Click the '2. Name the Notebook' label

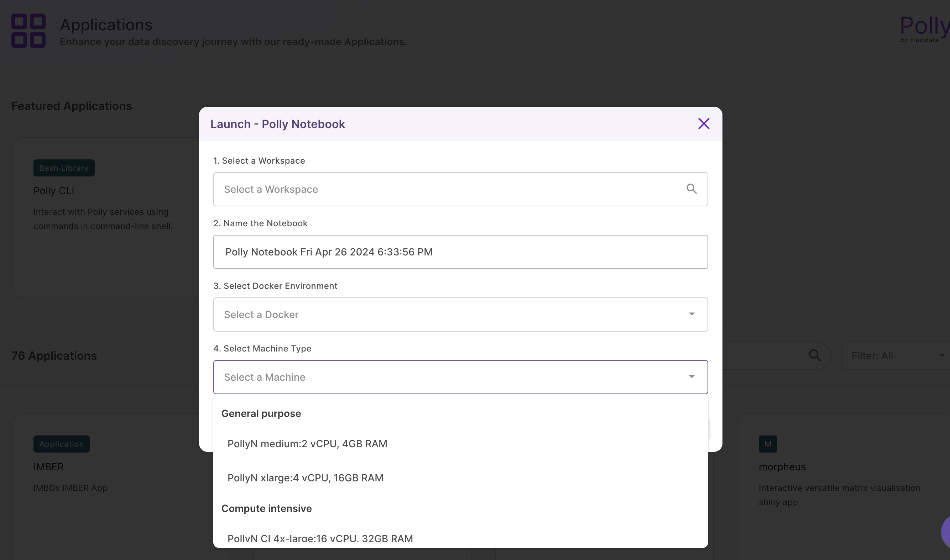pyautogui.click(x=261, y=223)
